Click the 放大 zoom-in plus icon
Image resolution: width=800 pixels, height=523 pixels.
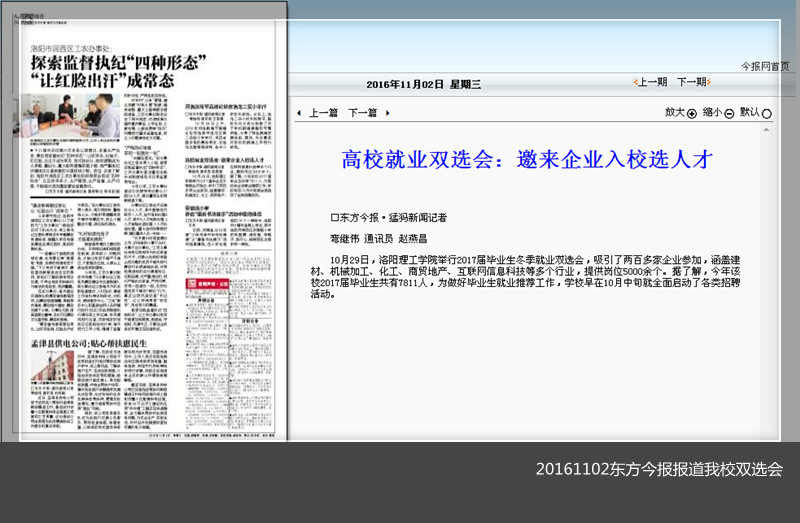[x=692, y=114]
